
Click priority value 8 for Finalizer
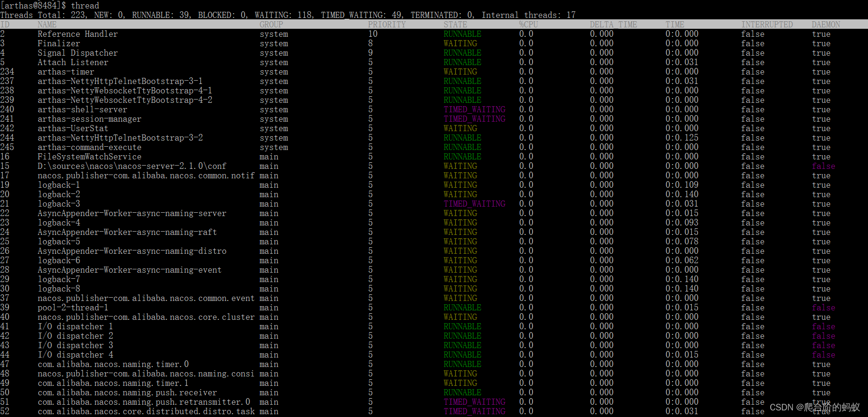(371, 43)
